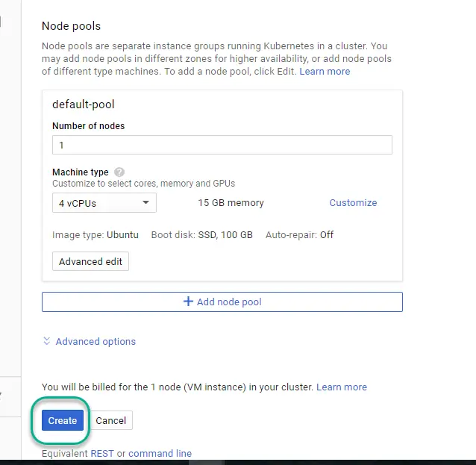The width and height of the screenshot is (476, 465).
Task: Click the plus icon on Add node pool
Action: pyautogui.click(x=188, y=302)
